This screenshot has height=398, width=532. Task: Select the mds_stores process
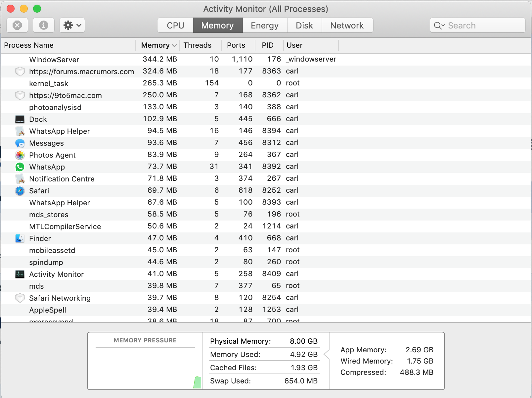pyautogui.click(x=49, y=215)
